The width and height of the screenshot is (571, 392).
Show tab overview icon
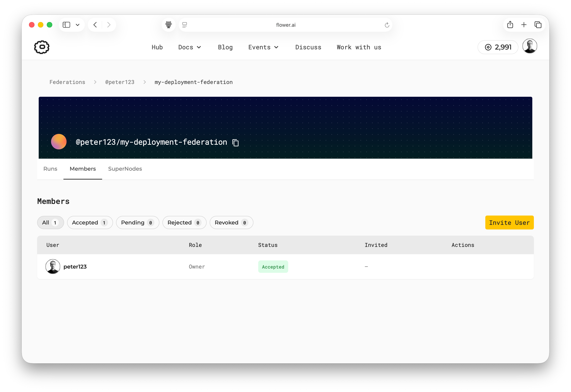538,25
